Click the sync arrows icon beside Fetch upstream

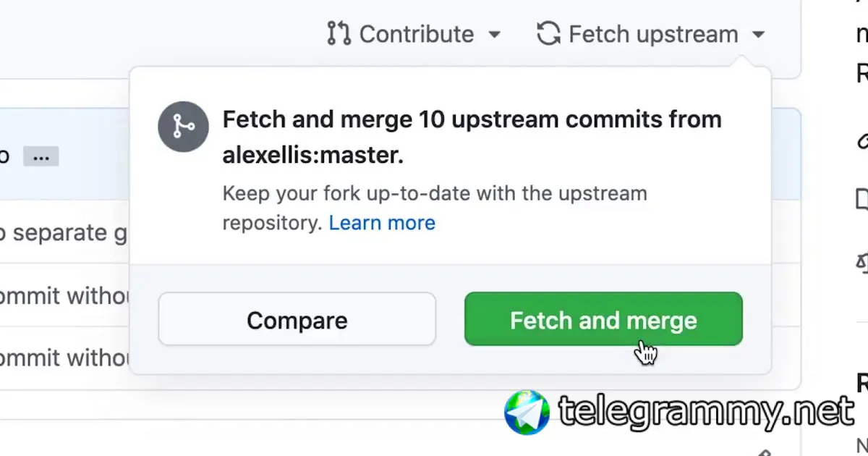549,34
